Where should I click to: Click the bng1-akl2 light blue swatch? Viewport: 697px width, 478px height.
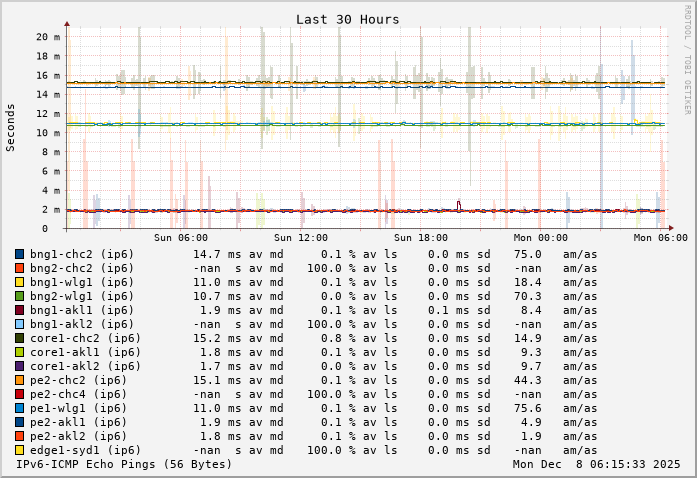pos(19,324)
